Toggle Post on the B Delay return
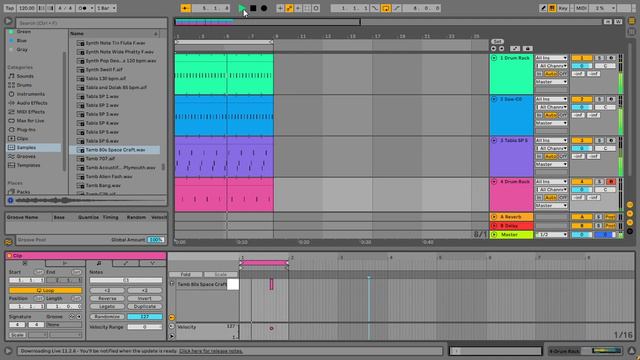Screen dimensions: 640x360 coord(610,226)
